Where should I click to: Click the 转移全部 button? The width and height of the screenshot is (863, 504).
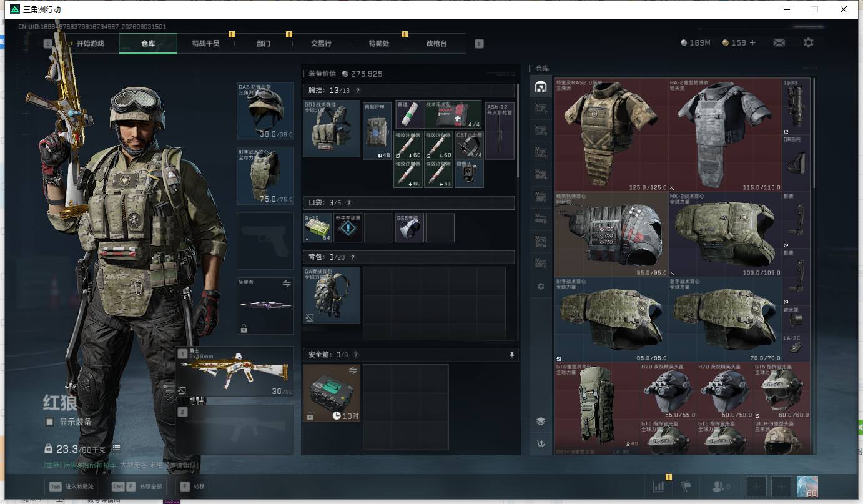[x=136, y=486]
